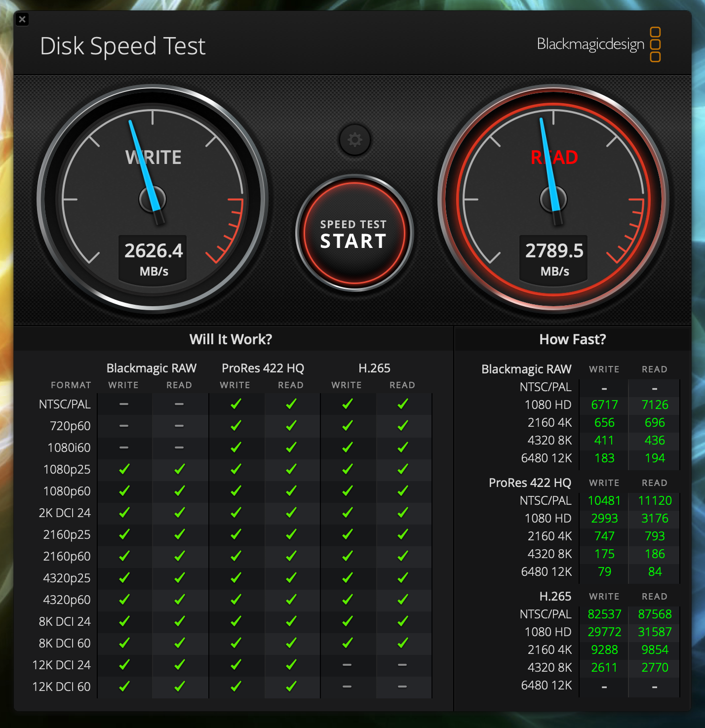The height and width of the screenshot is (728, 705).
Task: Click Blackmagic RAW write checkmark for 1080p25
Action: coord(124,469)
